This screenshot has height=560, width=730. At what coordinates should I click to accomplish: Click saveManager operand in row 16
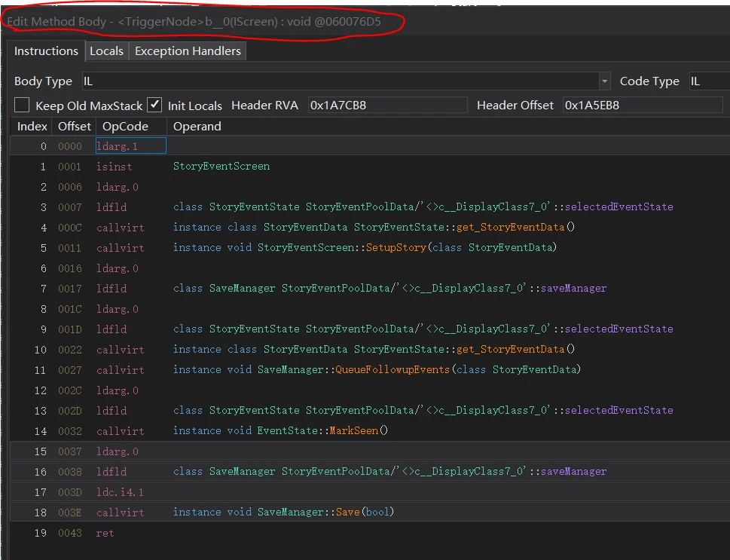tap(573, 472)
